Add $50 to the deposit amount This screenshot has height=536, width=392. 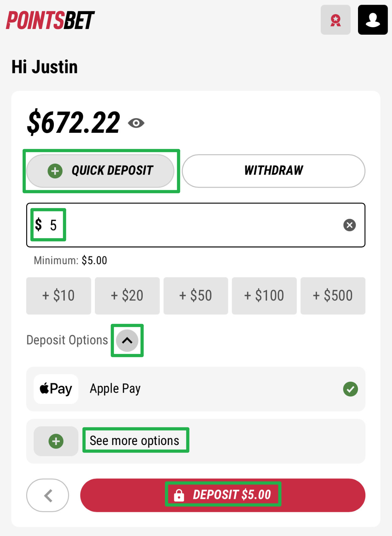tap(195, 296)
